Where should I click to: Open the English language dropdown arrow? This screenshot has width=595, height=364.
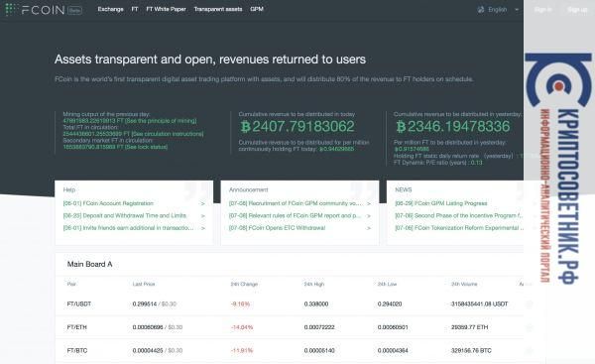[x=517, y=10]
